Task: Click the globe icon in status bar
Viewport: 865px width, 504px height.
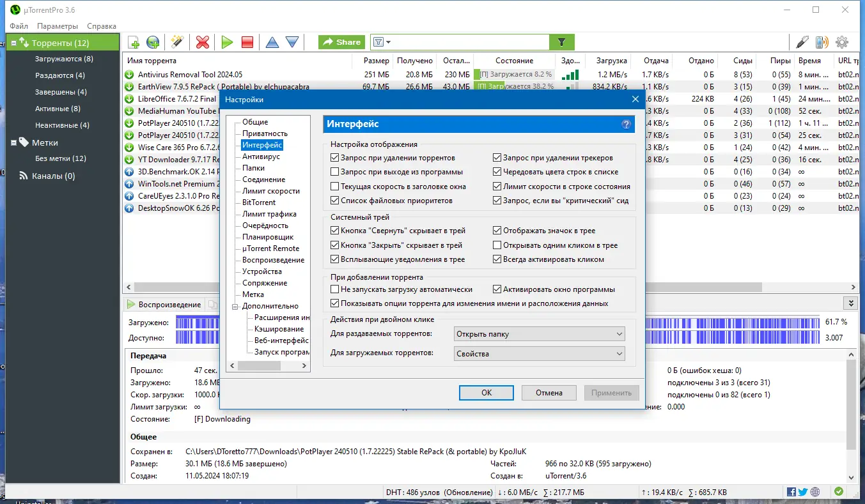Action: pyautogui.click(x=814, y=492)
